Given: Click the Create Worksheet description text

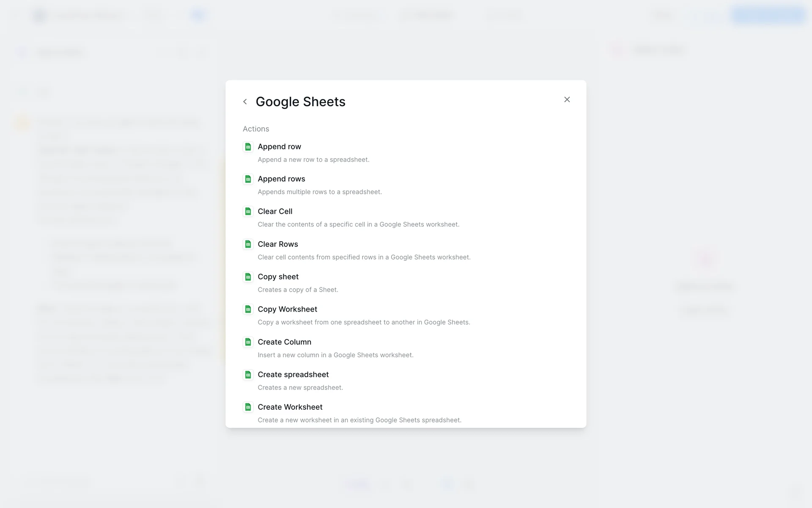Looking at the screenshot, I should pyautogui.click(x=359, y=420).
